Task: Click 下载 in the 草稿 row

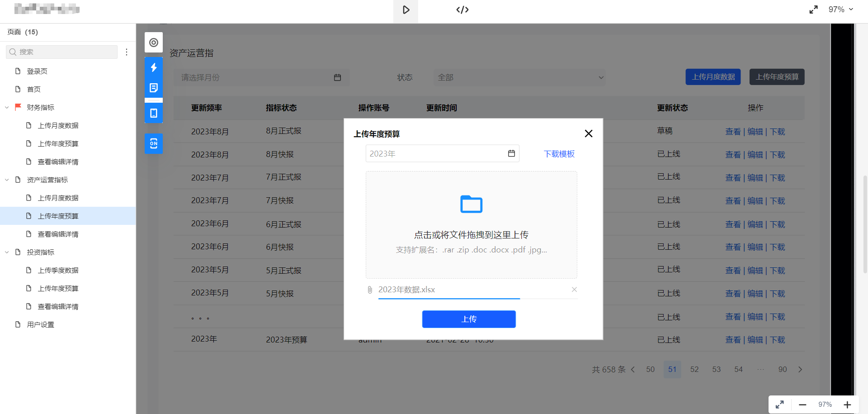Action: 778,132
